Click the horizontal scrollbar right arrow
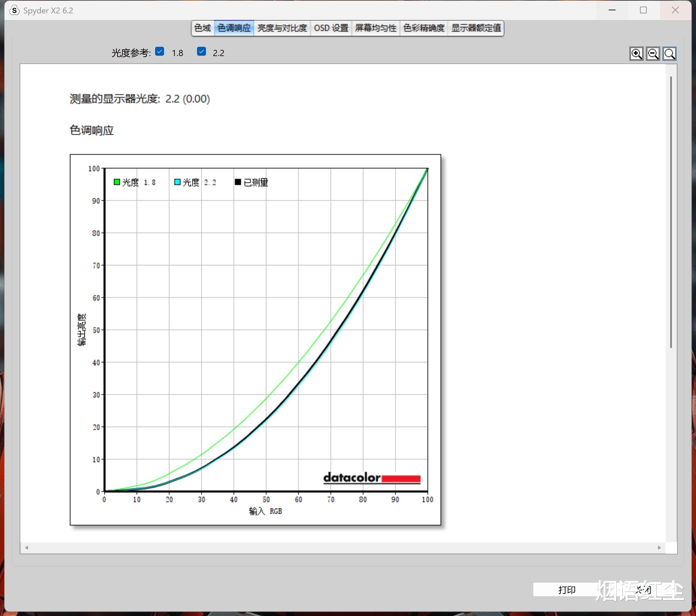696x616 pixels. (x=659, y=548)
